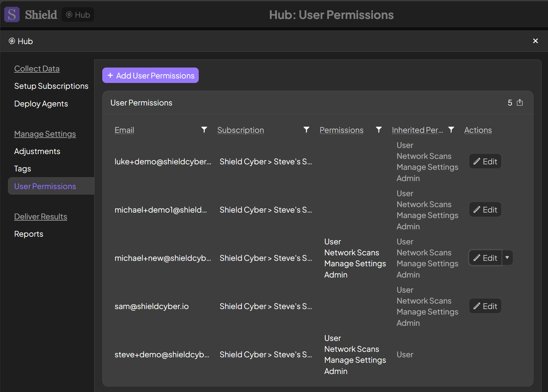Sort by Inherited Per... column header
The height and width of the screenshot is (392, 548).
click(x=417, y=130)
